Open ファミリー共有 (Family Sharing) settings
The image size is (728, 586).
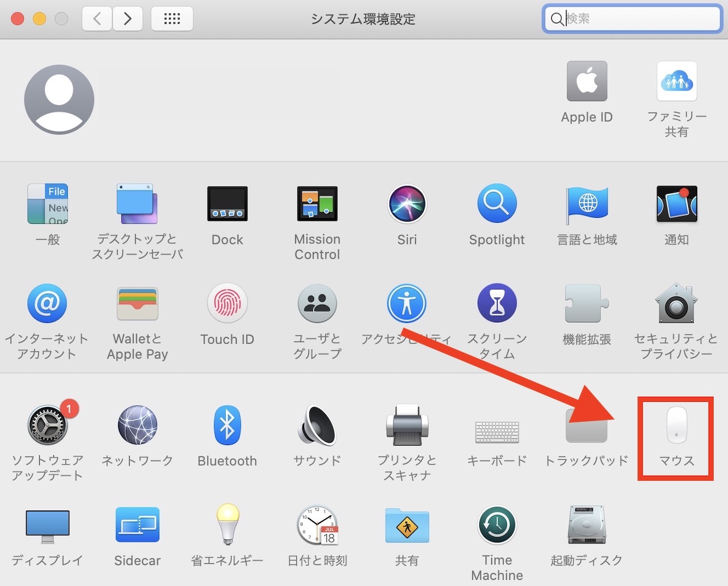point(676,80)
